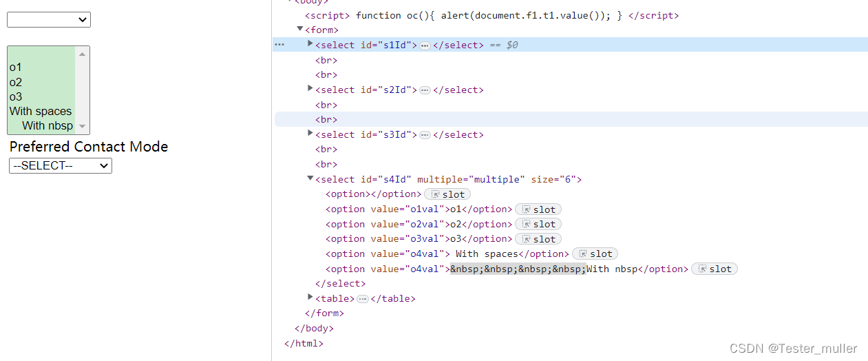
Task: Expand the table element node
Action: 310,298
